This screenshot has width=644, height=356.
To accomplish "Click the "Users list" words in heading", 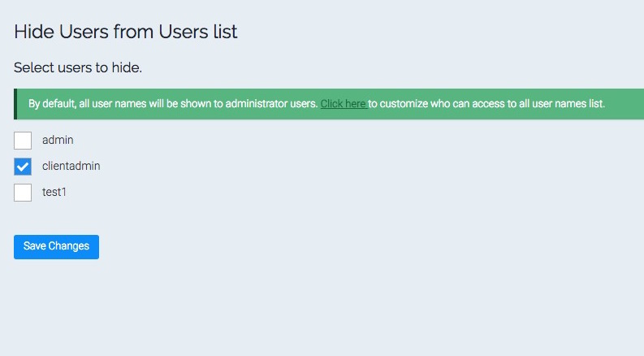I will [x=198, y=32].
